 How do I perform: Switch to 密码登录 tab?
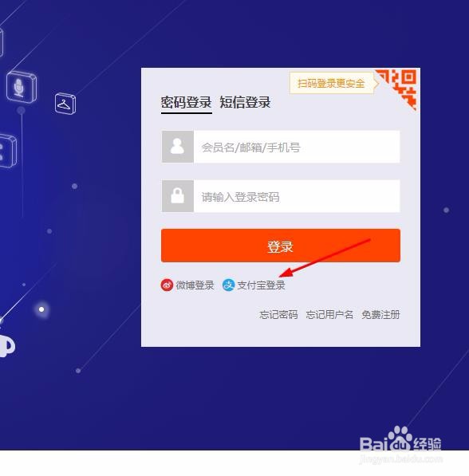[186, 102]
